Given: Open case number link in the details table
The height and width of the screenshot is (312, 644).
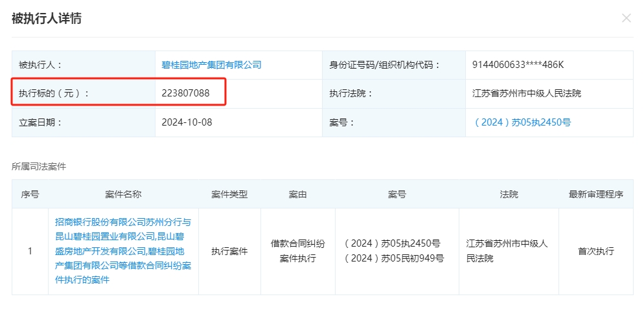Looking at the screenshot, I should [522, 122].
